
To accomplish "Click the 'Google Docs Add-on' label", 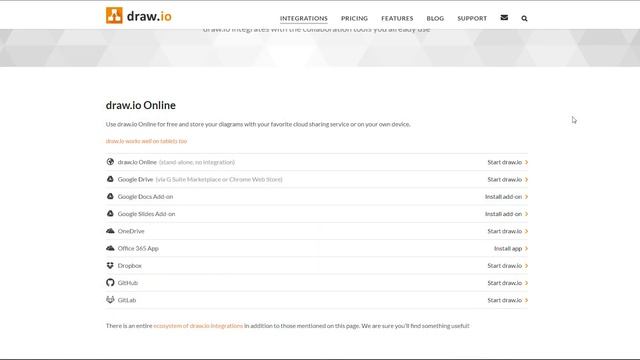I will tap(145, 196).
